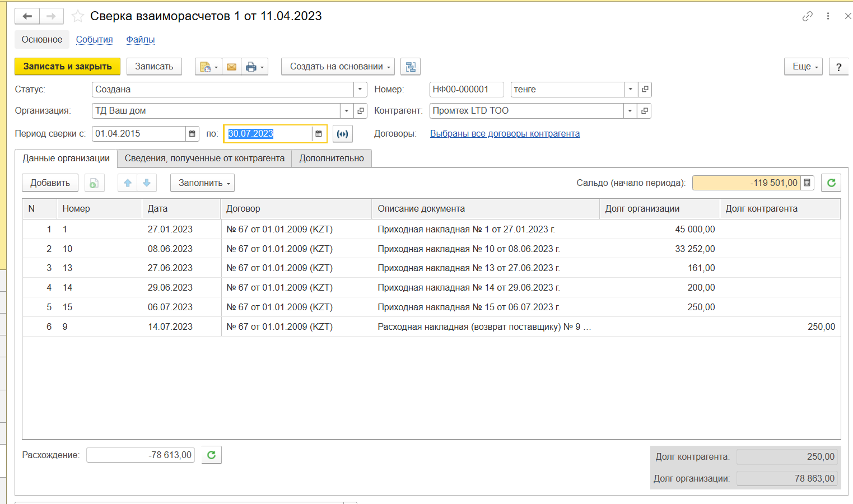
Task: Expand the Статус dropdown list
Action: click(360, 90)
